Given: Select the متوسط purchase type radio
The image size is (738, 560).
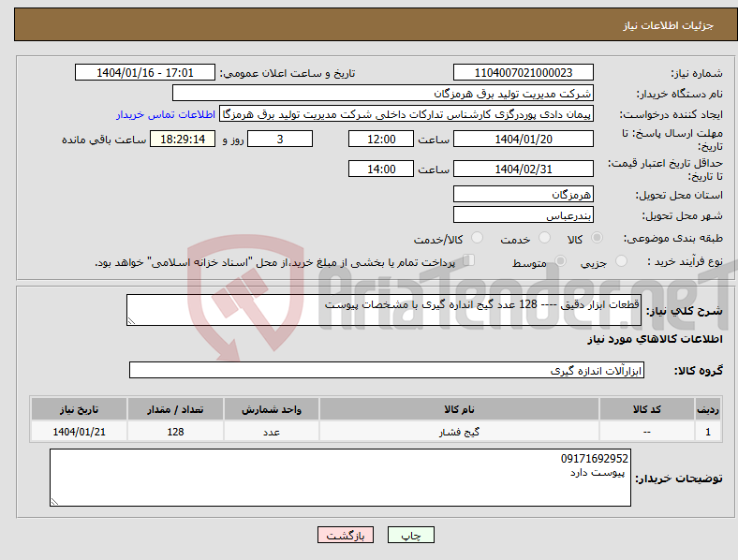Looking at the screenshot, I should pos(560,260).
